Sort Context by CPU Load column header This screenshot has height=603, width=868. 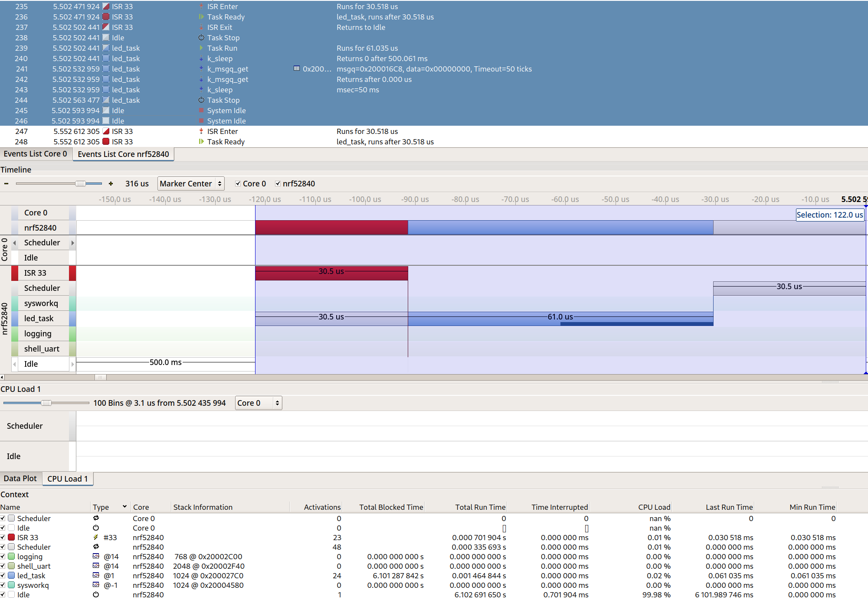tap(654, 507)
